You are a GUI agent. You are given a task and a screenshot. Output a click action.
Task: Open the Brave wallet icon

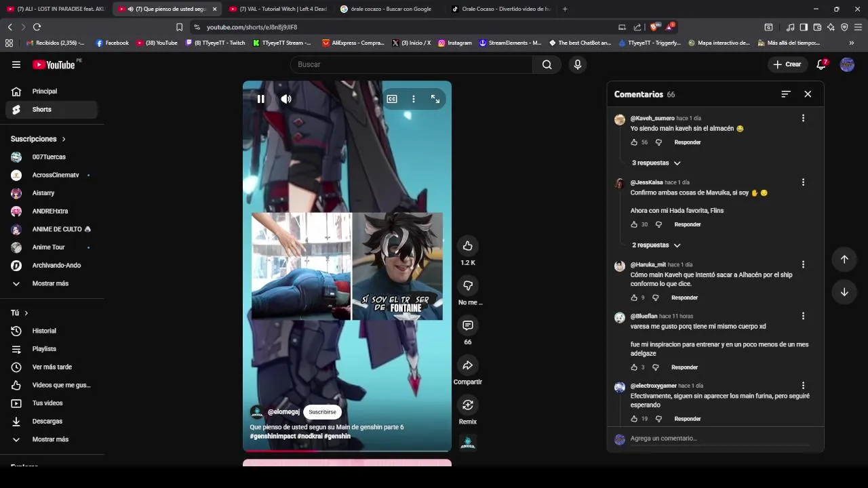(817, 27)
